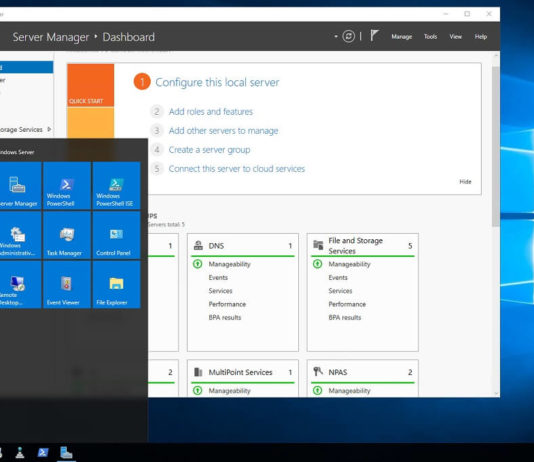
Task: Open DNS Manageability
Action: pos(230,264)
